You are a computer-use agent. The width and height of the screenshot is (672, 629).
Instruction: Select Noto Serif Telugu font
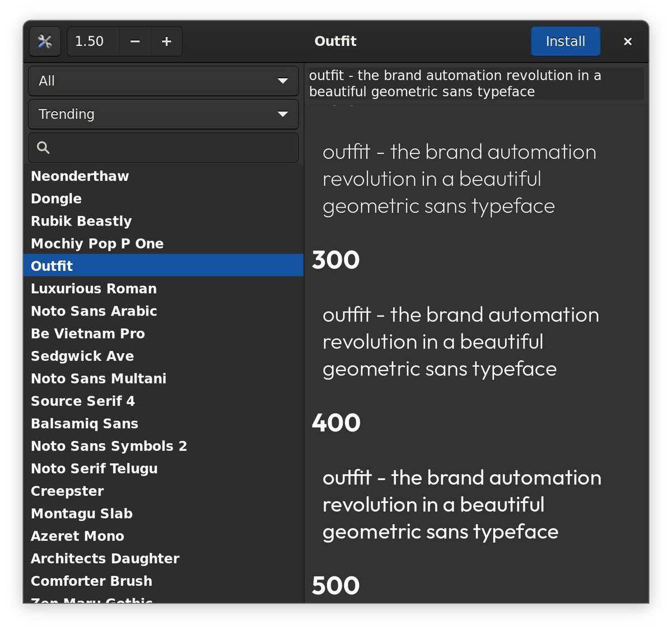coord(164,468)
